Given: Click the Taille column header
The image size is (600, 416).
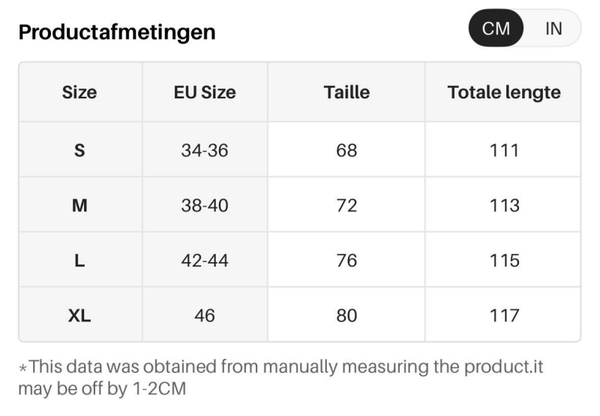Looking at the screenshot, I should click(x=347, y=92).
